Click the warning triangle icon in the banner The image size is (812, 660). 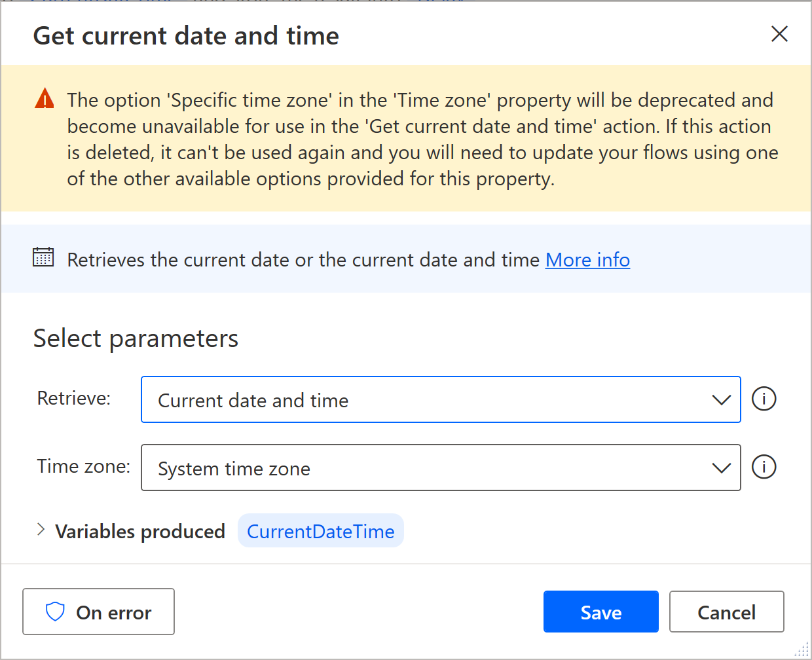point(43,100)
